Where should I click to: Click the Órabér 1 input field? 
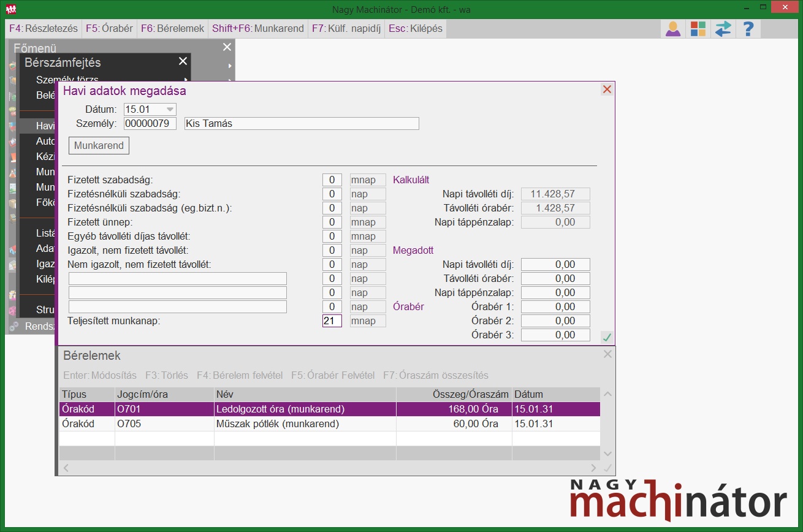[x=555, y=307]
